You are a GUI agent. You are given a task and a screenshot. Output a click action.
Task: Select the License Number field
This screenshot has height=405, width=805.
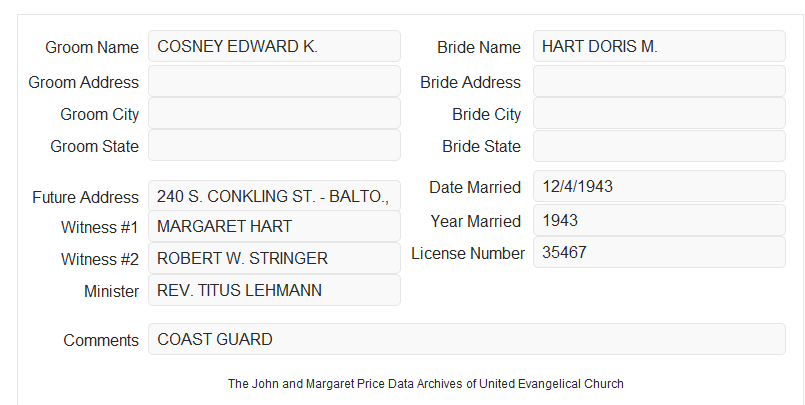pos(659,252)
